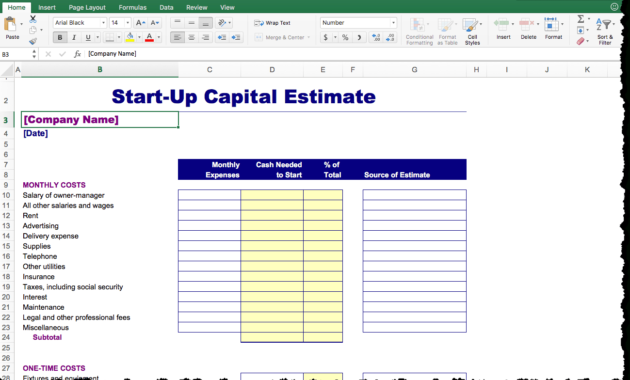Click the Name Box showing B3
Viewport: 630px width, 380px height.
pyautogui.click(x=15, y=54)
